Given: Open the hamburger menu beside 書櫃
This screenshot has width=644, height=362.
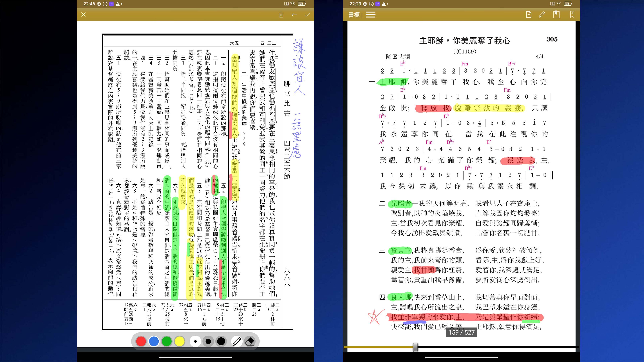Looking at the screenshot, I should coord(371,15).
